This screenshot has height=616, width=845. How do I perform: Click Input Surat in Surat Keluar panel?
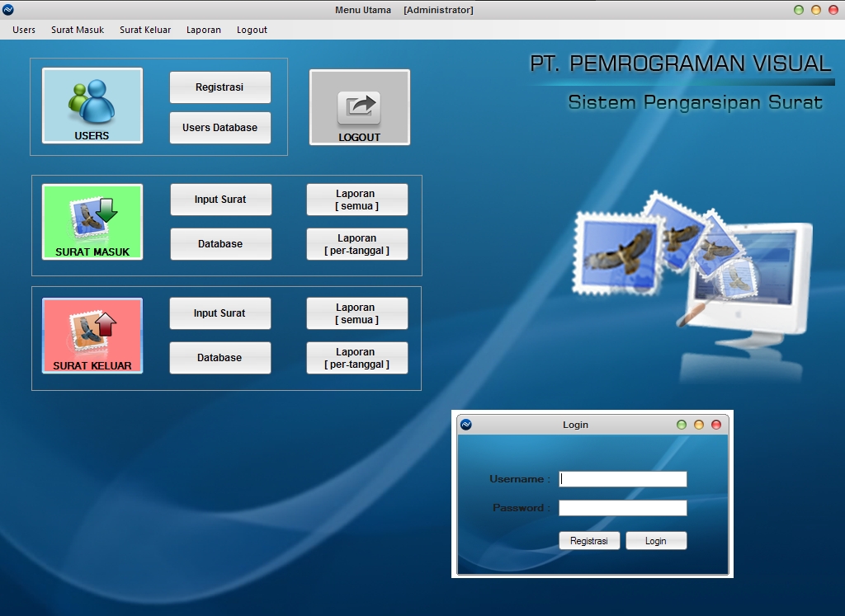[x=220, y=313]
